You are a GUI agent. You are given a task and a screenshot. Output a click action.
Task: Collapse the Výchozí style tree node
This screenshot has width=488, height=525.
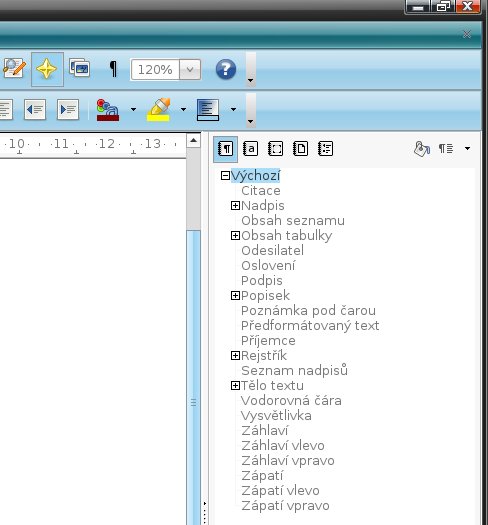click(225, 175)
